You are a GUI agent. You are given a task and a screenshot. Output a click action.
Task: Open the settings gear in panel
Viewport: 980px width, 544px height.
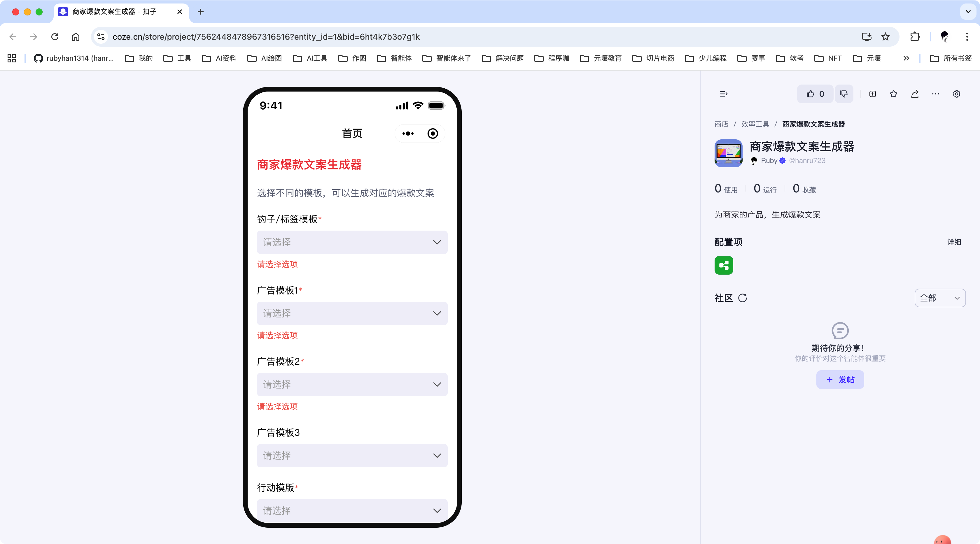pyautogui.click(x=956, y=94)
